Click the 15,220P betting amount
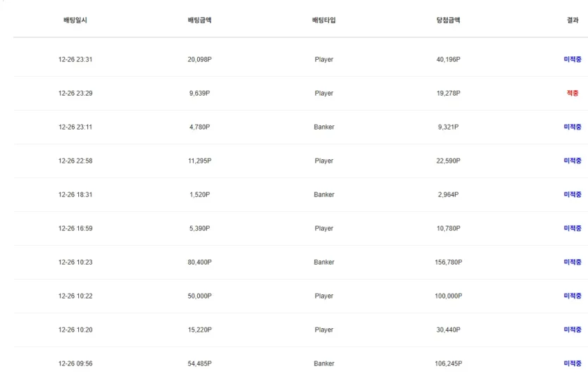Screen dimensions: 588x376 pos(200,330)
